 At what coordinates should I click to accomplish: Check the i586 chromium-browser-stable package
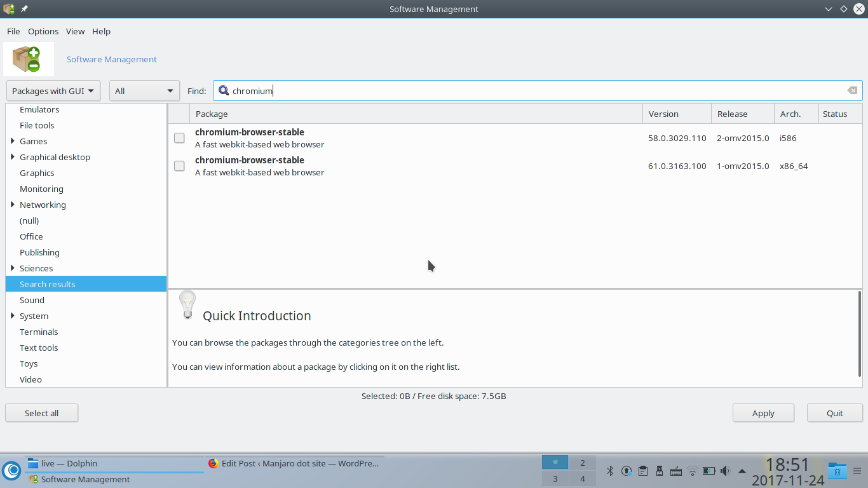click(x=179, y=138)
